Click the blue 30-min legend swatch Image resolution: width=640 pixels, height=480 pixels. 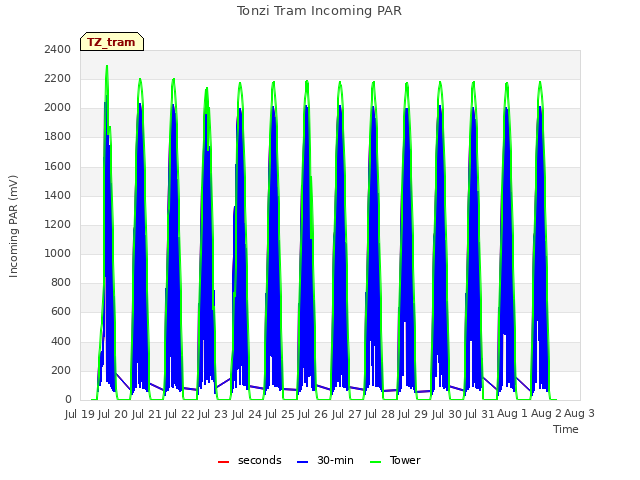[x=302, y=462]
